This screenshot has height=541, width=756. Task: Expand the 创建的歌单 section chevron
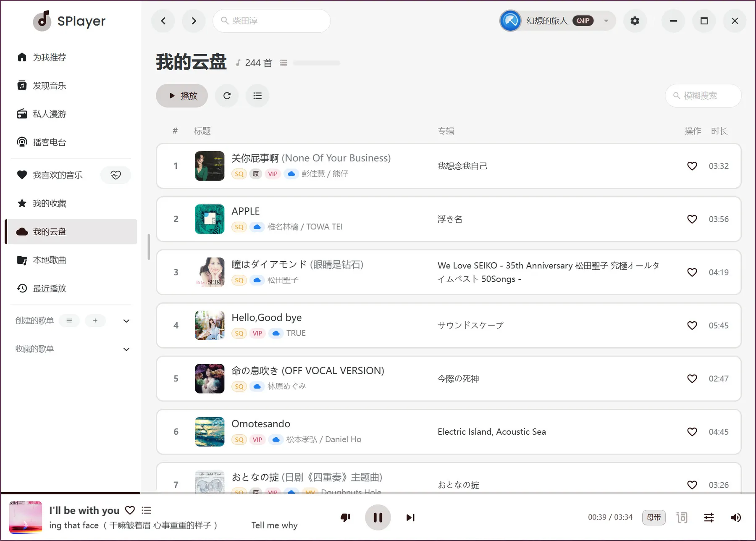126,321
